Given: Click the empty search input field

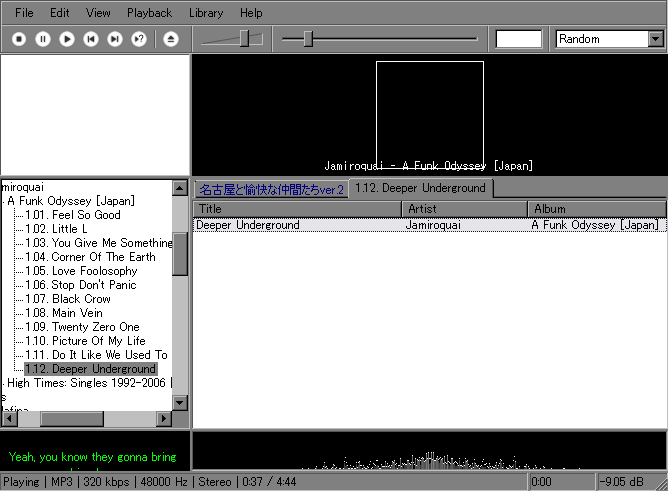Looking at the screenshot, I should click(518, 39).
